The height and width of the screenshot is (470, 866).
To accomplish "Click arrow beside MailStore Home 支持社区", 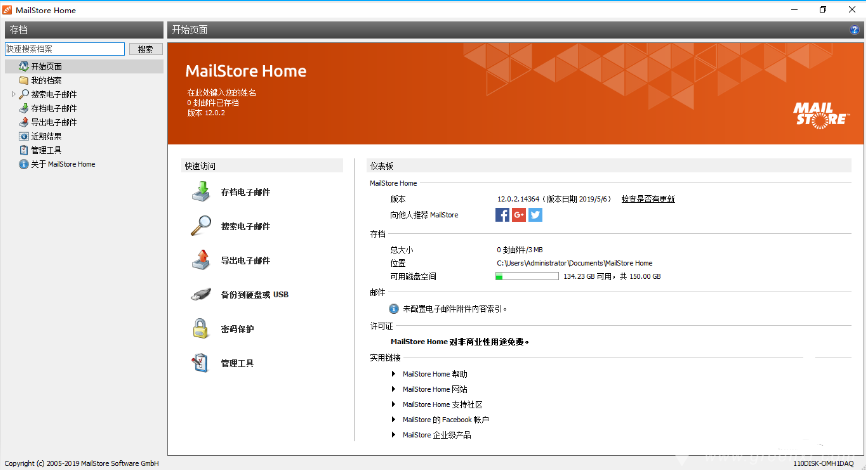I will click(393, 404).
